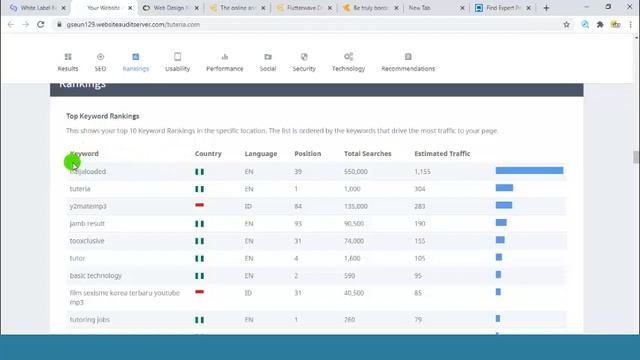Screen dimensions: 640x360
Task: Click the basic technology keyword
Action: [x=96, y=276]
